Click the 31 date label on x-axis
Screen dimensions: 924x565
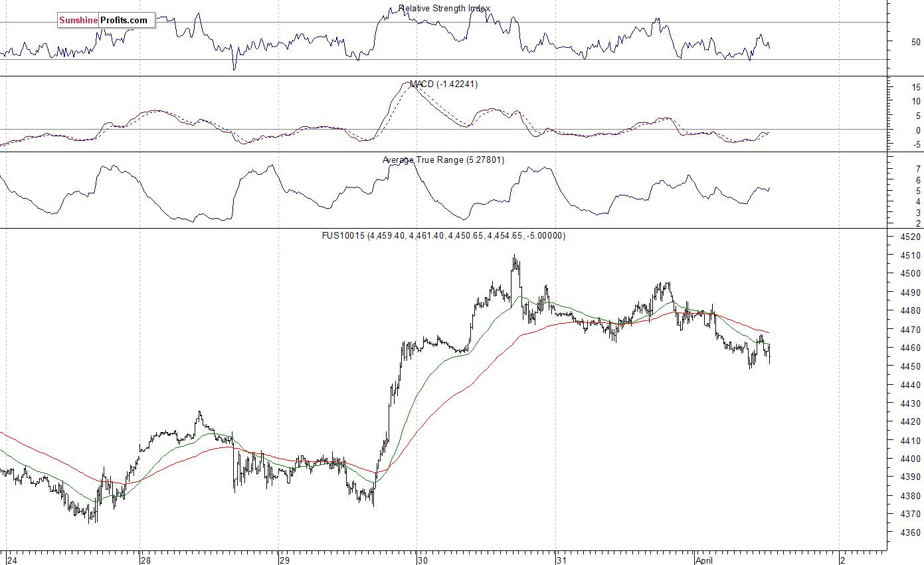563,560
